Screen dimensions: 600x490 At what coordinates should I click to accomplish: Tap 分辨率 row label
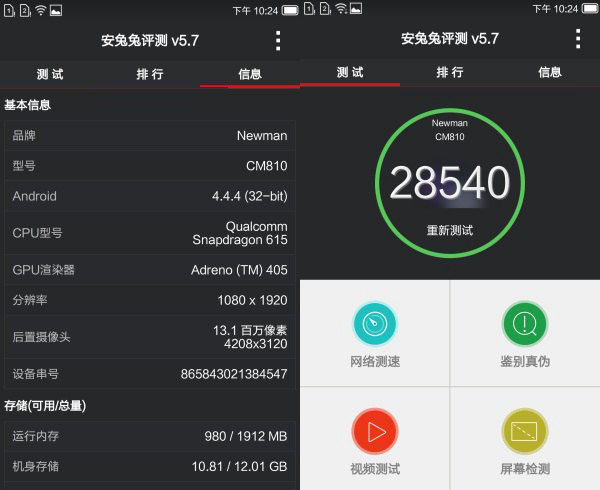click(30, 300)
